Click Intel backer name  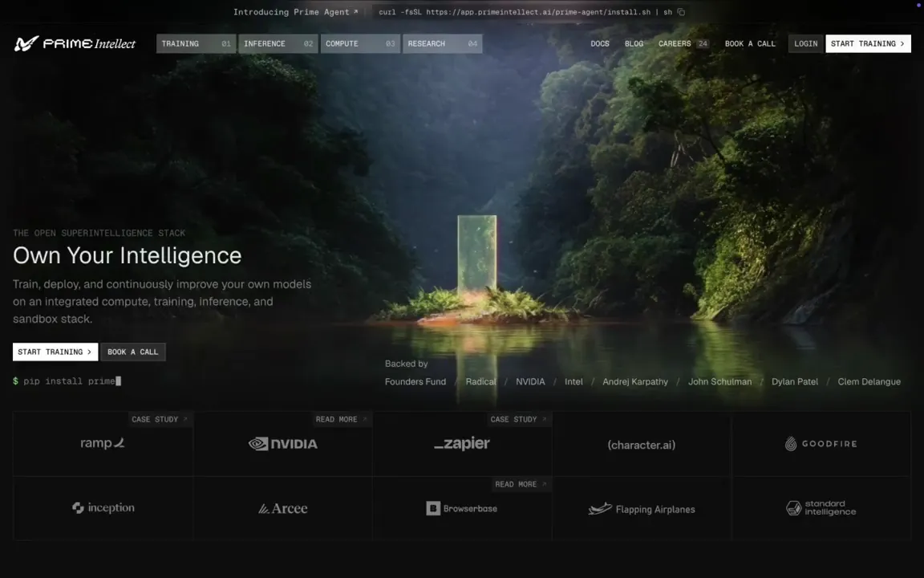click(574, 381)
